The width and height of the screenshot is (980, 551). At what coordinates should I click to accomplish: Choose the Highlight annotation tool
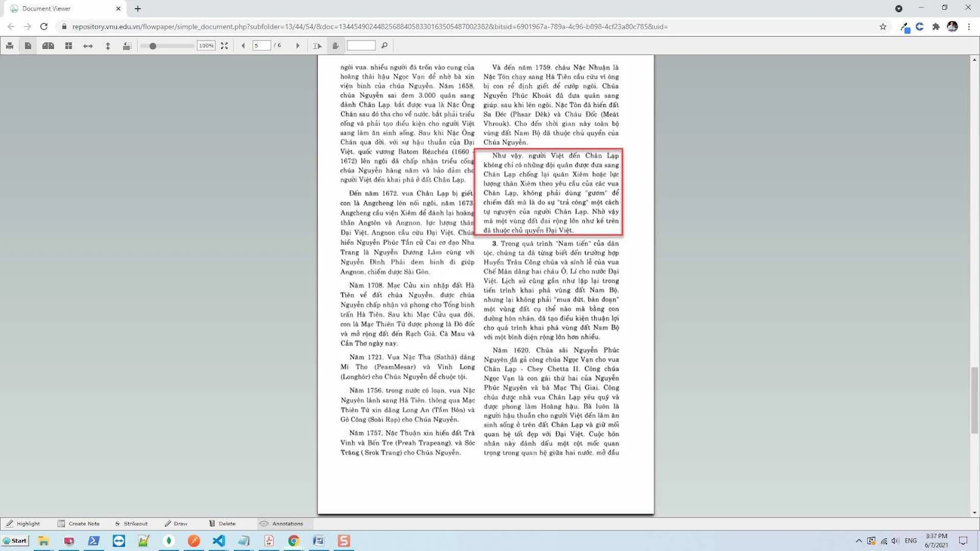pos(23,523)
